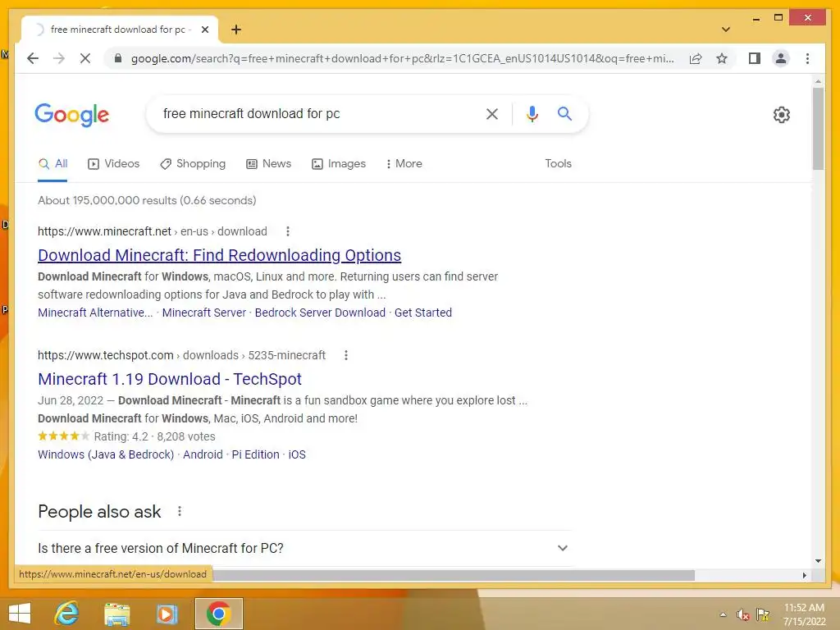This screenshot has width=840, height=630.
Task: Open search Tools options
Action: pyautogui.click(x=558, y=163)
